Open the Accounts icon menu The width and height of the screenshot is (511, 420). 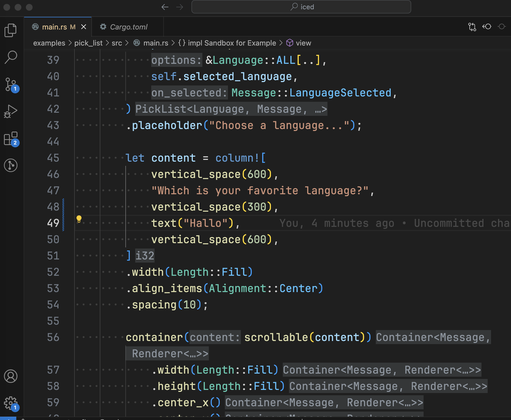[x=11, y=376]
